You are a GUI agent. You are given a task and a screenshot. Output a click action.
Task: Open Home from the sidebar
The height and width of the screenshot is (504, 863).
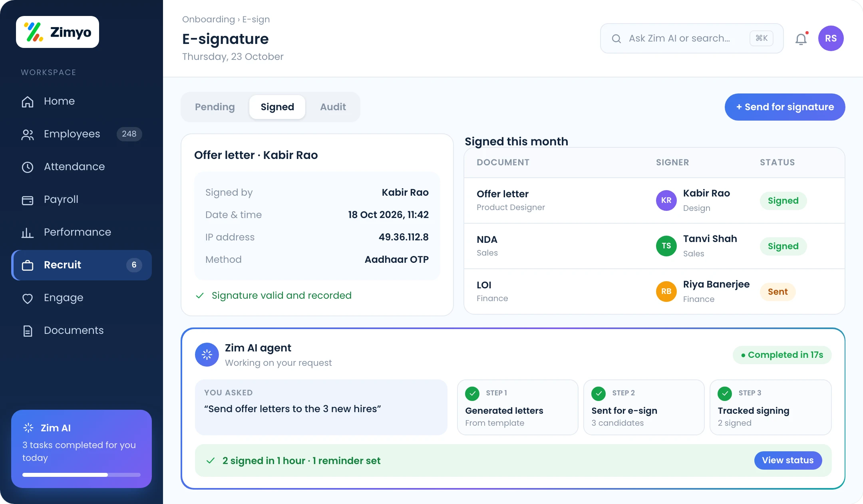82,101
